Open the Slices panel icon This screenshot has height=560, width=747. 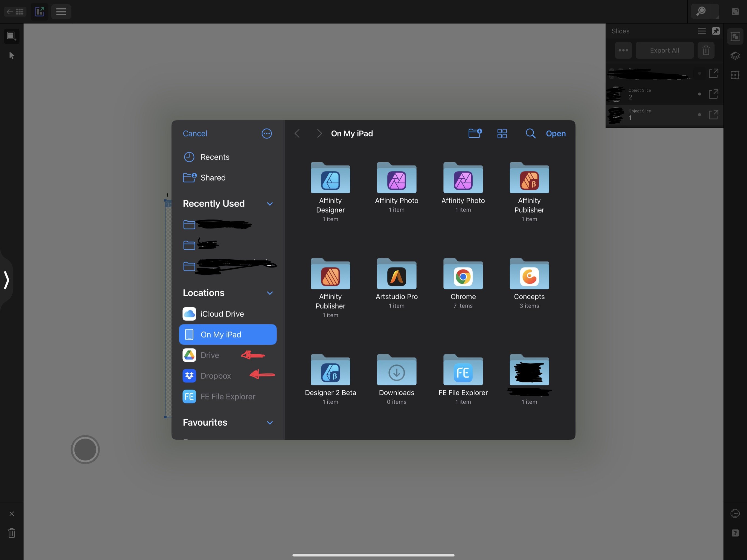tap(735, 36)
